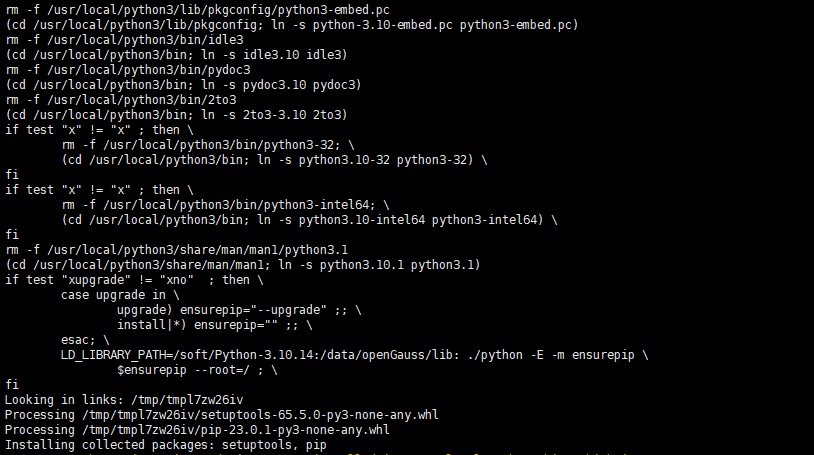Click the python3.10-intel64 symlink command line
The width and height of the screenshot is (814, 455).
308,219
